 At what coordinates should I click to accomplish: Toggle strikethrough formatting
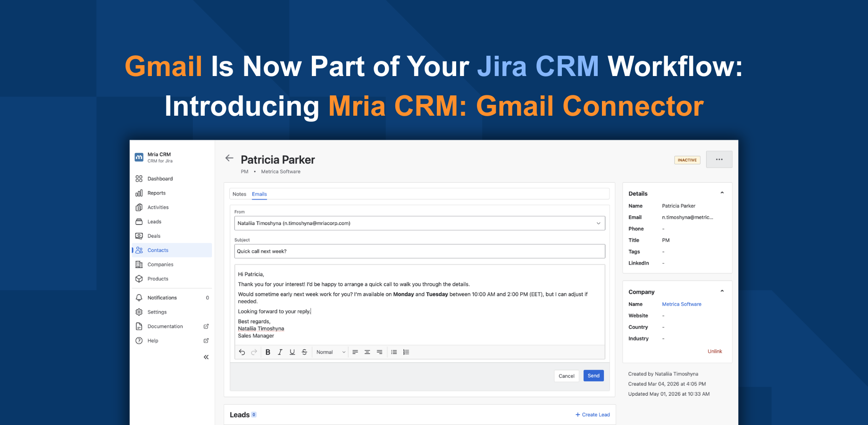[x=305, y=352]
